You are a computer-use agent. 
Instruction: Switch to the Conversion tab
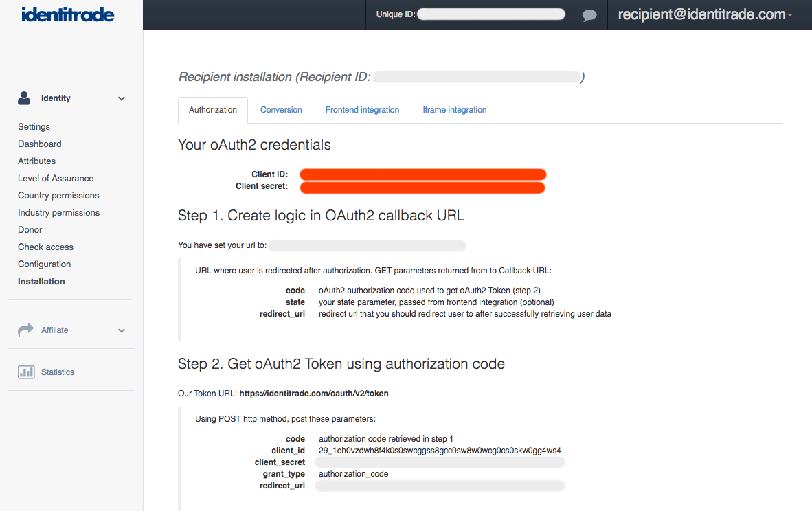coord(281,110)
